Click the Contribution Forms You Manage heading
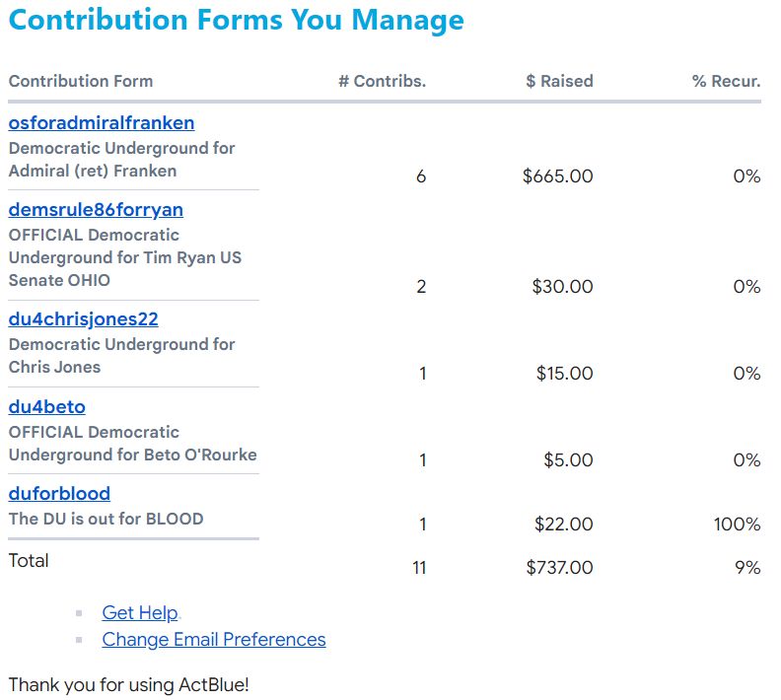Screen dimensions: 781x700 237,21
